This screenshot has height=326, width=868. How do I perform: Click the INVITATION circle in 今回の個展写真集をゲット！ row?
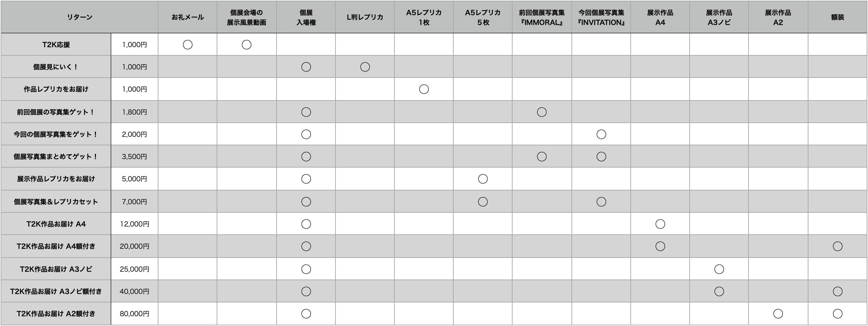click(601, 134)
